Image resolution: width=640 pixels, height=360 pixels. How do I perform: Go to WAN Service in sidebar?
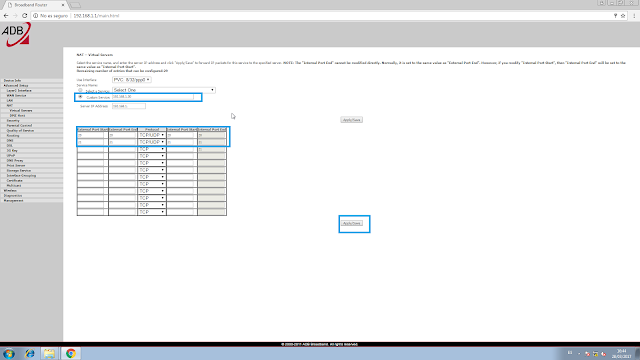click(x=16, y=96)
